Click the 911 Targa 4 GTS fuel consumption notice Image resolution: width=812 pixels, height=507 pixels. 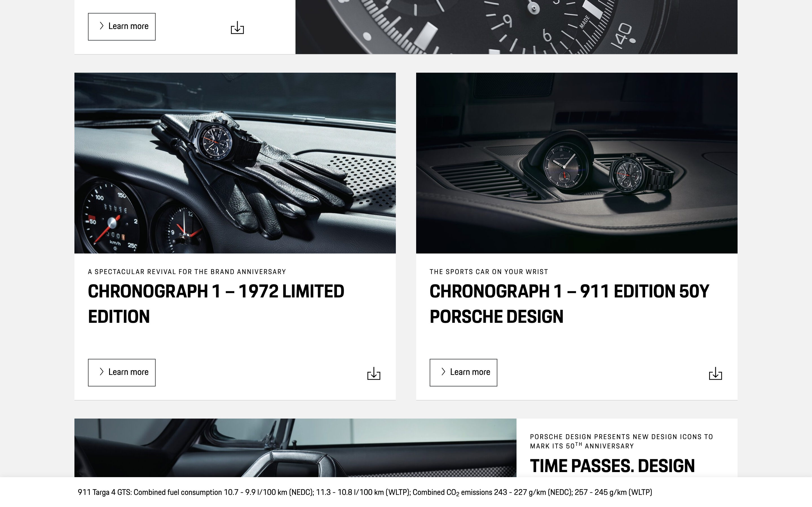pos(365,492)
